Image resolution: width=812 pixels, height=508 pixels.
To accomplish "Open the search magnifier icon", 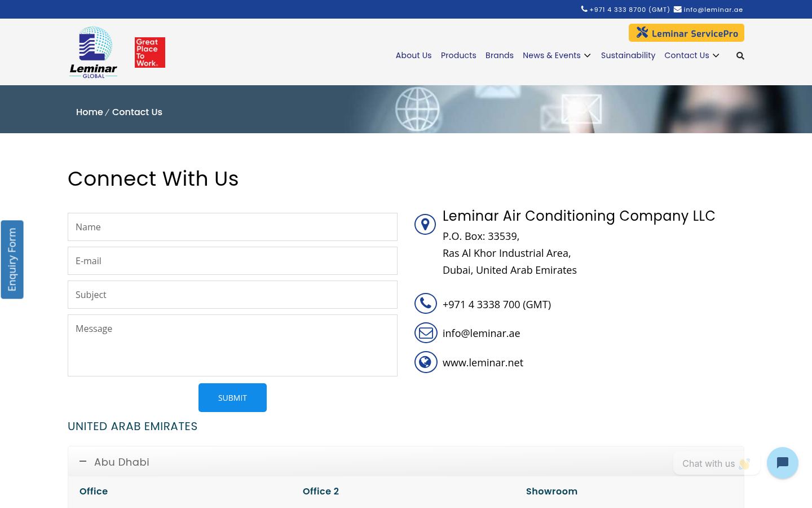I will 740,55.
